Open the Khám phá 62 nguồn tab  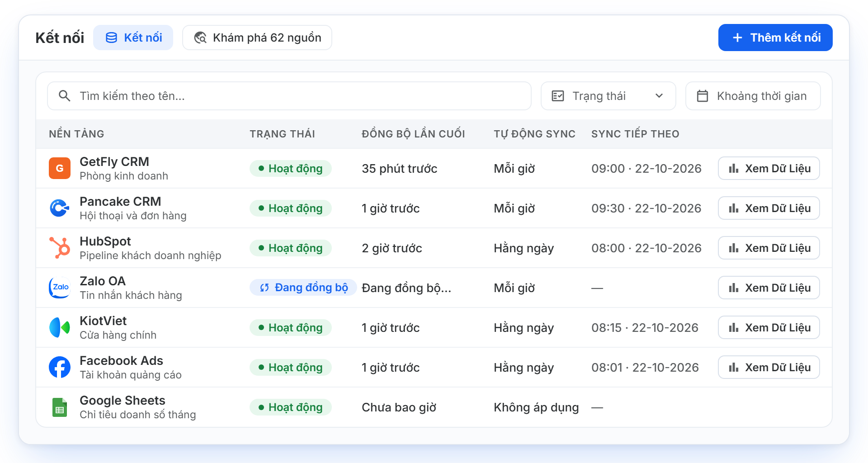(257, 38)
